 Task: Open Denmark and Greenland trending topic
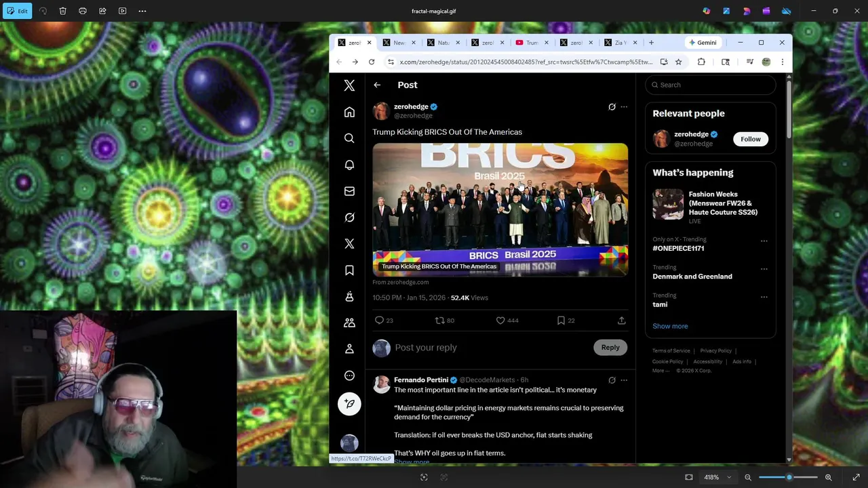click(692, 277)
